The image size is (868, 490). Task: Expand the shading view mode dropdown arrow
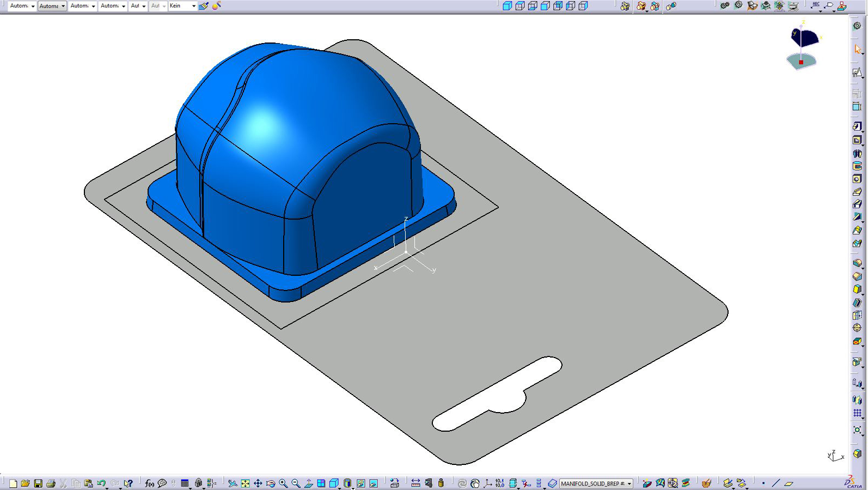point(353,488)
